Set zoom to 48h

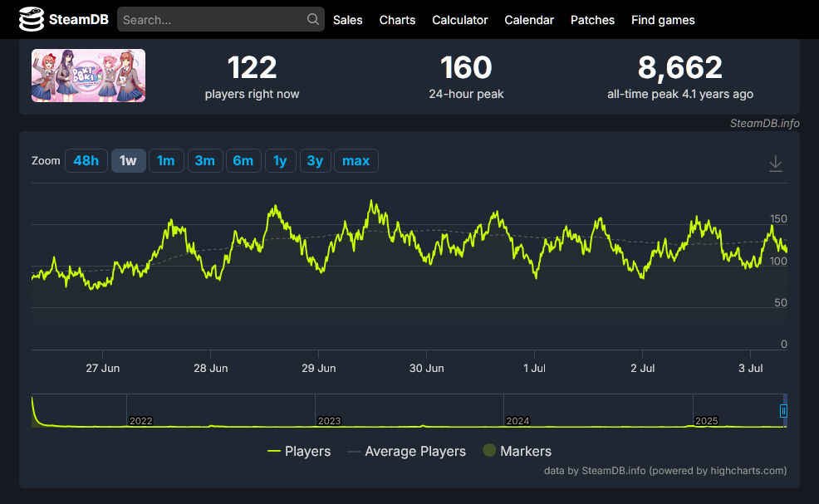[x=86, y=161]
